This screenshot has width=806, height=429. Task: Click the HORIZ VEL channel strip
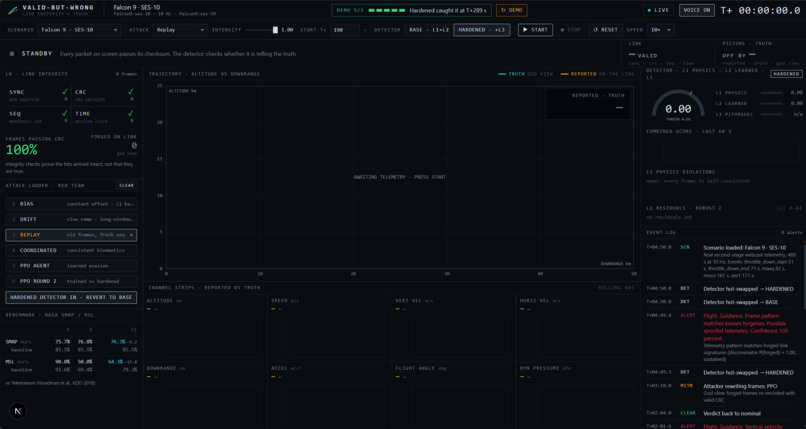coord(579,327)
